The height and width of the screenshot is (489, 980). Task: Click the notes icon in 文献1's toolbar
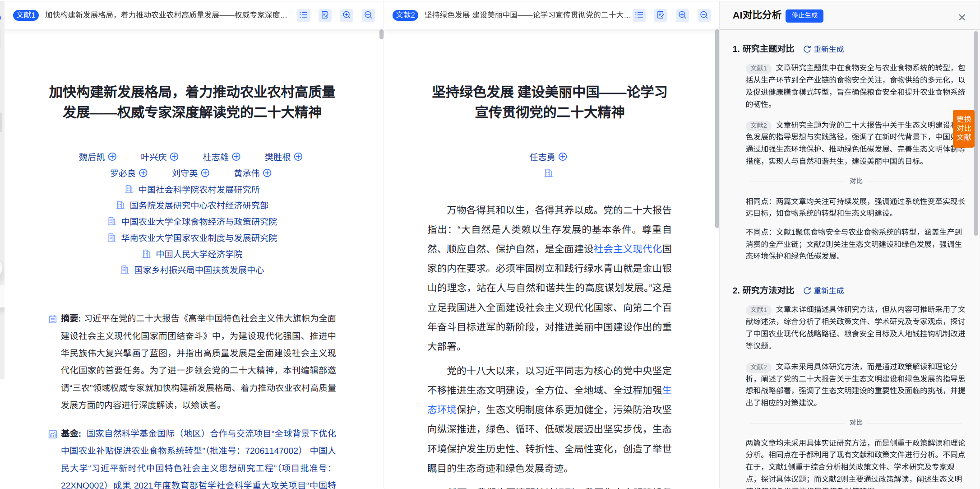[325, 15]
